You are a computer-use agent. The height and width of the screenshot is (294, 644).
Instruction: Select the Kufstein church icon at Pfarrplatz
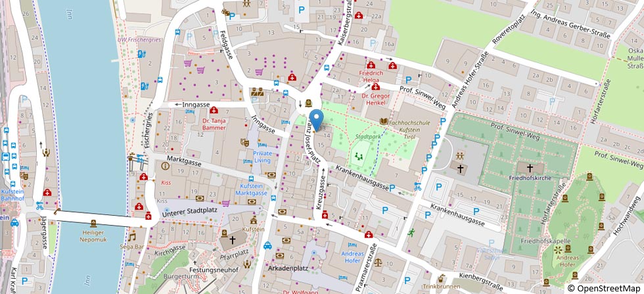(x=232, y=241)
